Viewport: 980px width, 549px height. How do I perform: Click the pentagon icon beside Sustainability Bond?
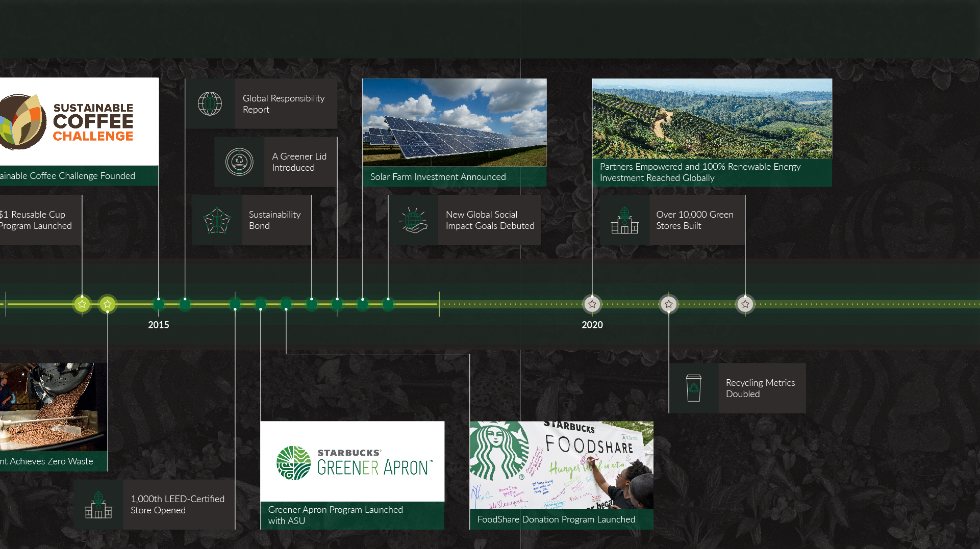217,220
